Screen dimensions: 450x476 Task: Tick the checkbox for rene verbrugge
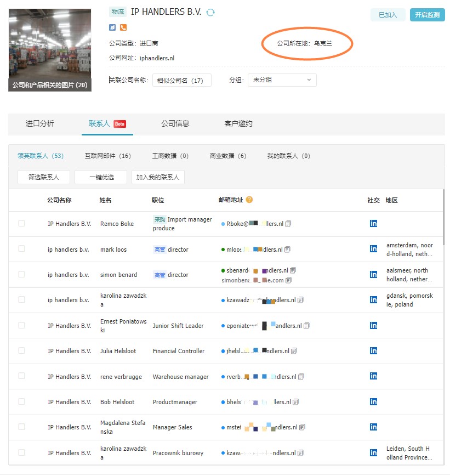coord(21,376)
